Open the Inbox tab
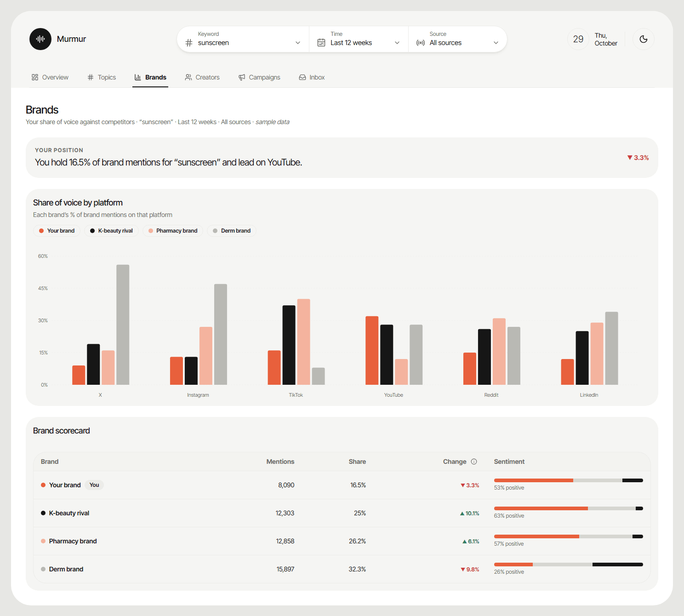The height and width of the screenshot is (616, 684). click(x=312, y=77)
